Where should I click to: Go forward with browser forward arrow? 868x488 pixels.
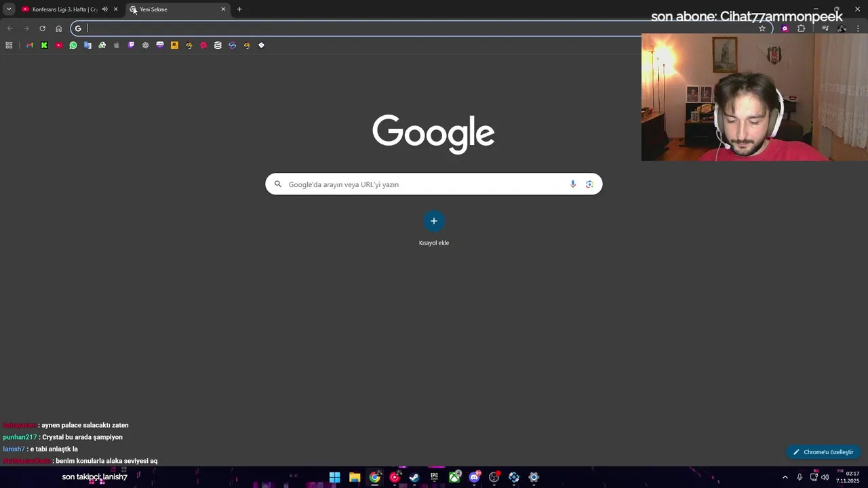(26, 28)
